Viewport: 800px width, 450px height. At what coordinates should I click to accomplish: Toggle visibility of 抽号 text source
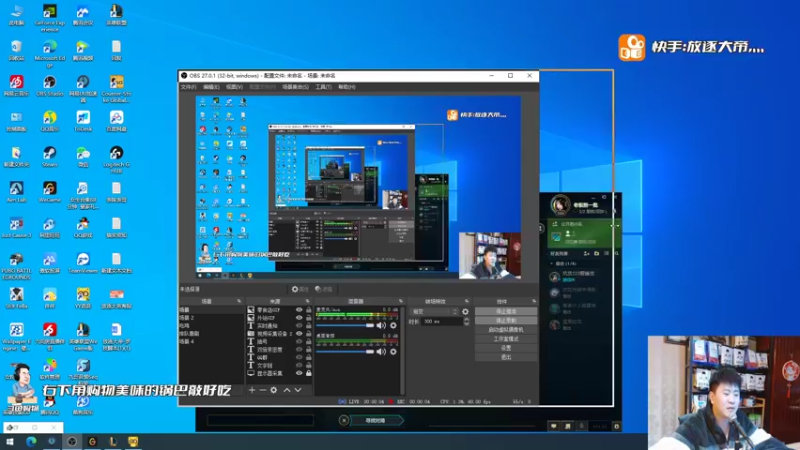click(299, 341)
